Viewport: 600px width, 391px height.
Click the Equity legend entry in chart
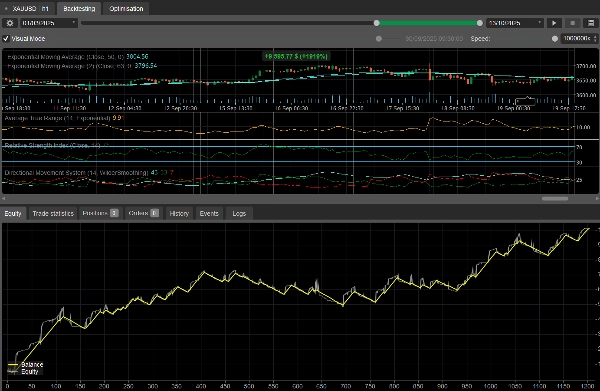(23, 371)
